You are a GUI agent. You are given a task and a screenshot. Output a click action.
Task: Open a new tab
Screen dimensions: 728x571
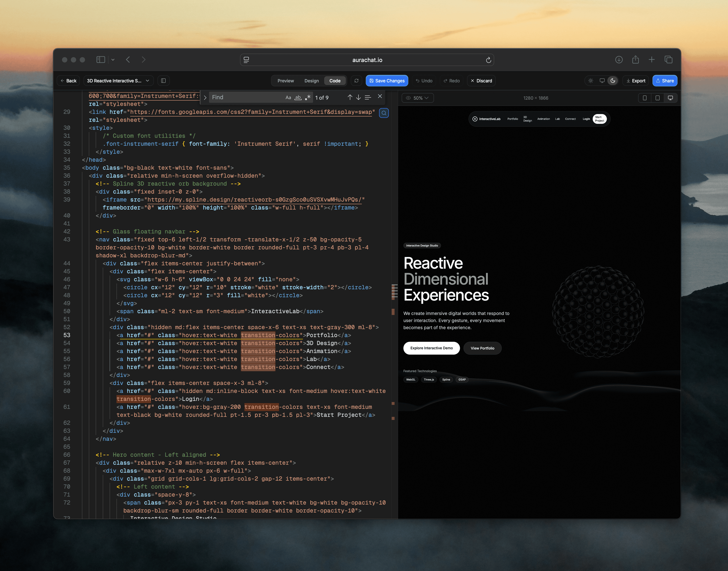coord(651,60)
